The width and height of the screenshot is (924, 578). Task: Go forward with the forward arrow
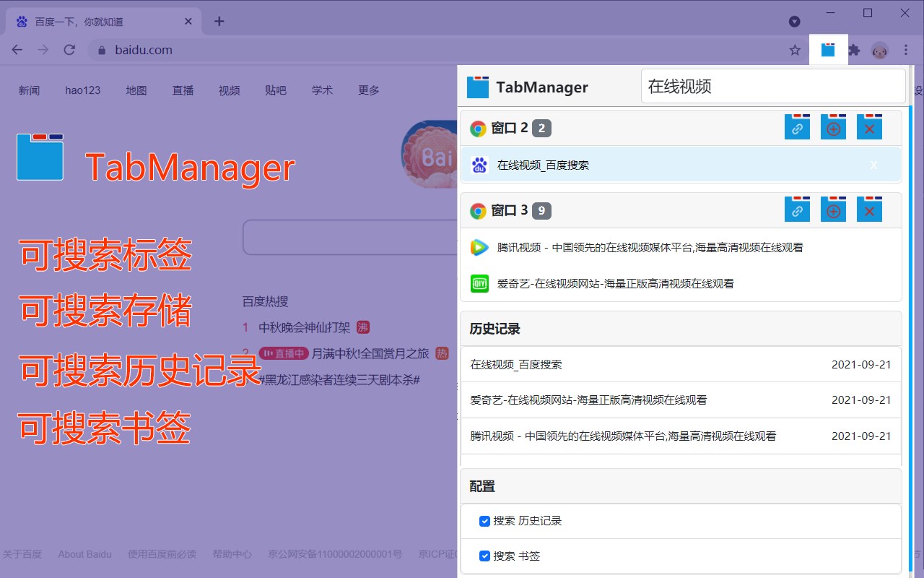(x=43, y=50)
